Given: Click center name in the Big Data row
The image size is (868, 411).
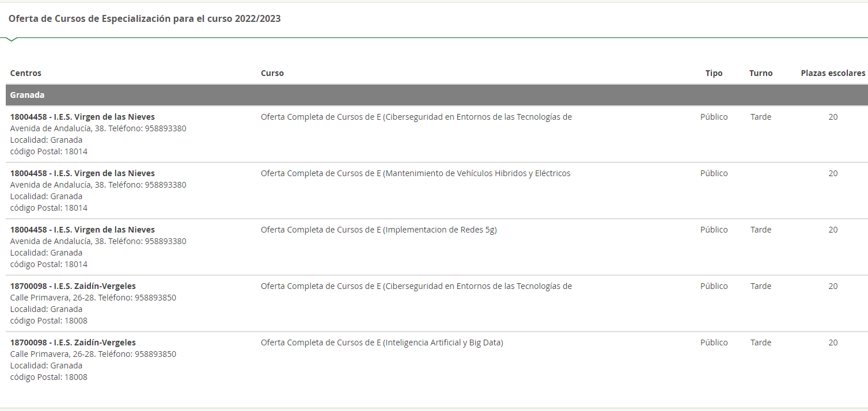Looking at the screenshot, I should [73, 342].
